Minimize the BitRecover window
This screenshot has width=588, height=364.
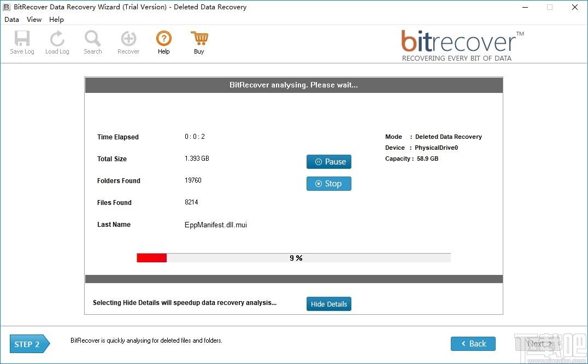[525, 7]
